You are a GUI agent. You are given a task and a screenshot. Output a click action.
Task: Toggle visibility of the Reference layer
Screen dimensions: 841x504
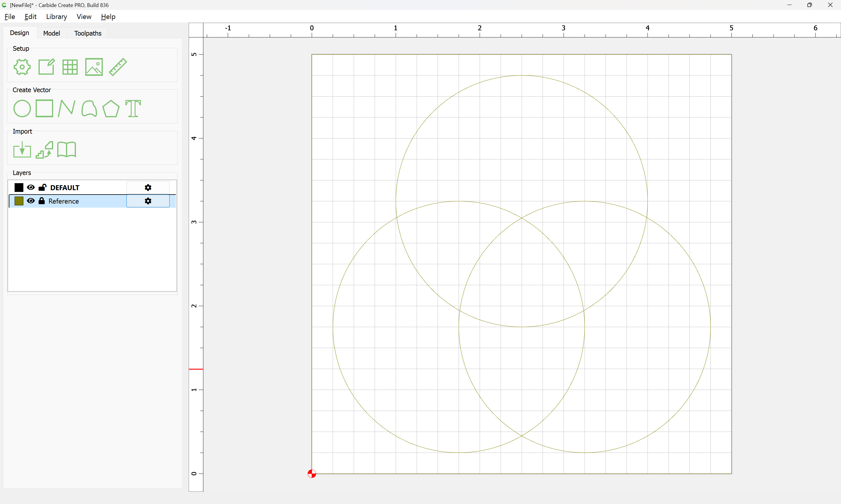31,201
